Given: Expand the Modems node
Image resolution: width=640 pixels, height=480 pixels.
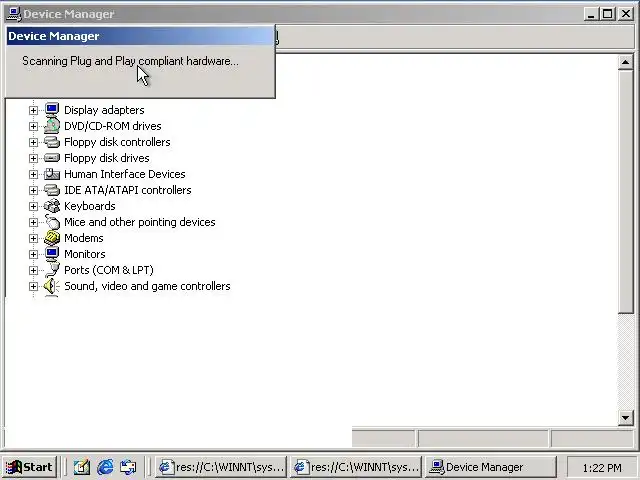Looking at the screenshot, I should (x=33, y=238).
